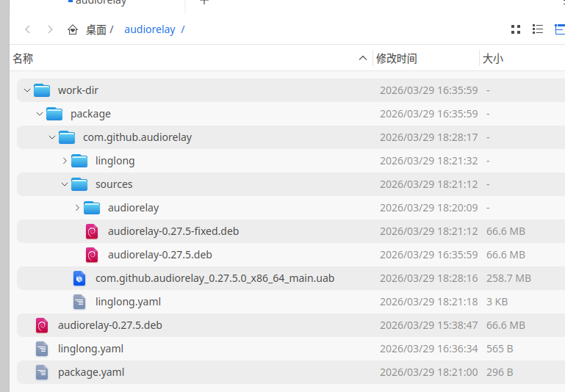Viewport: 565px width, 392px height.
Task: Click the sources folder icon
Action: click(x=79, y=184)
